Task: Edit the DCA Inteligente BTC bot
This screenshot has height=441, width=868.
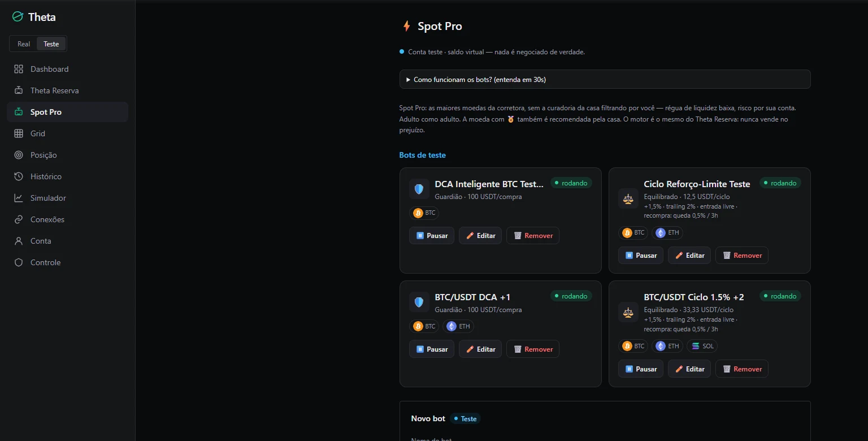Action: pyautogui.click(x=480, y=236)
